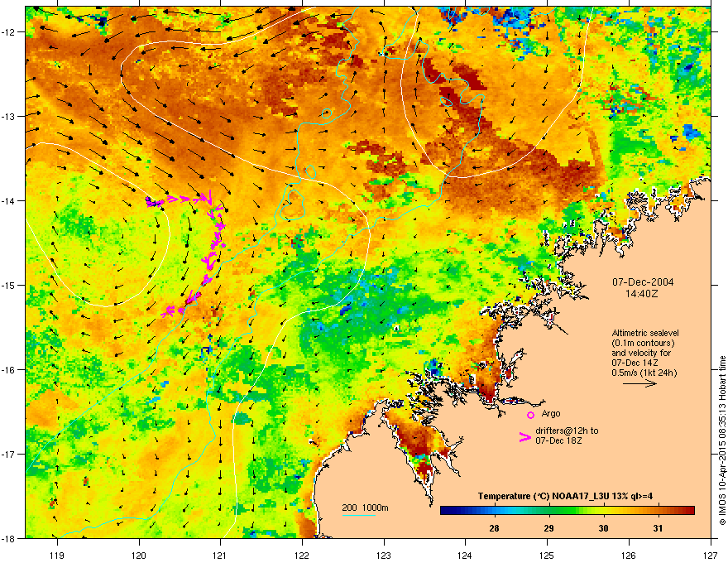Click longitude axis label 126
This screenshot has height=563, width=728.
pyautogui.click(x=629, y=555)
